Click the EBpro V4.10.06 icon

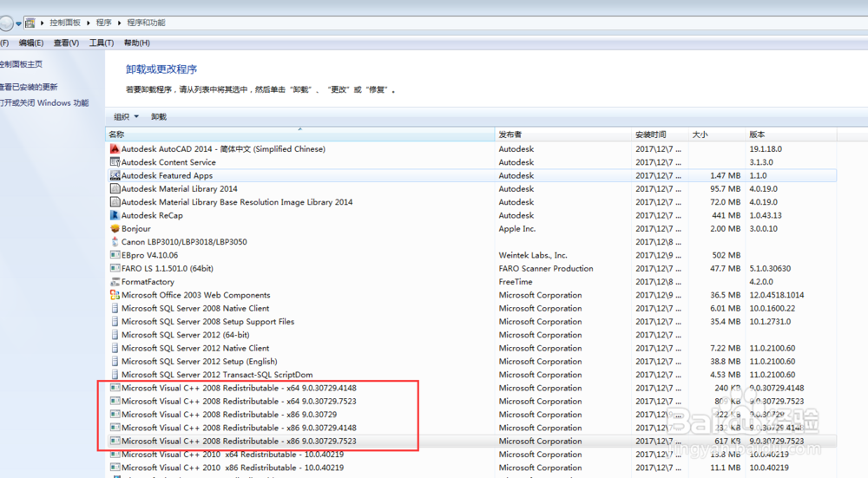click(115, 255)
